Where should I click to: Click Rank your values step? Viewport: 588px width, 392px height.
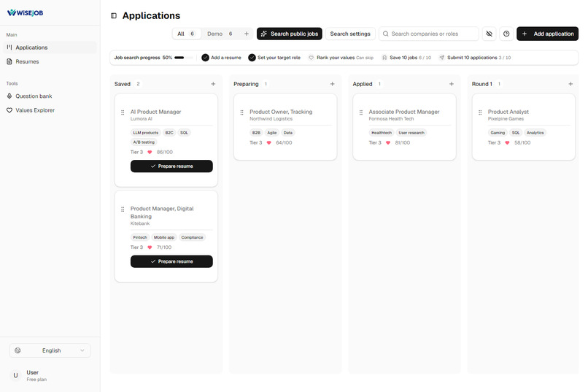pyautogui.click(x=341, y=58)
